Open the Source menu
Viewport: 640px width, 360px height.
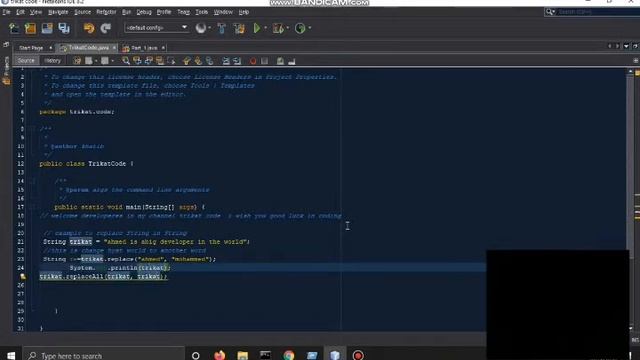(x=82, y=12)
